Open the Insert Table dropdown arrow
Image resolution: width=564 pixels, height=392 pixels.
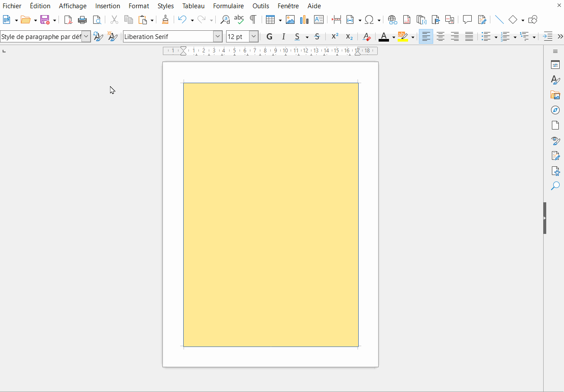(x=280, y=20)
